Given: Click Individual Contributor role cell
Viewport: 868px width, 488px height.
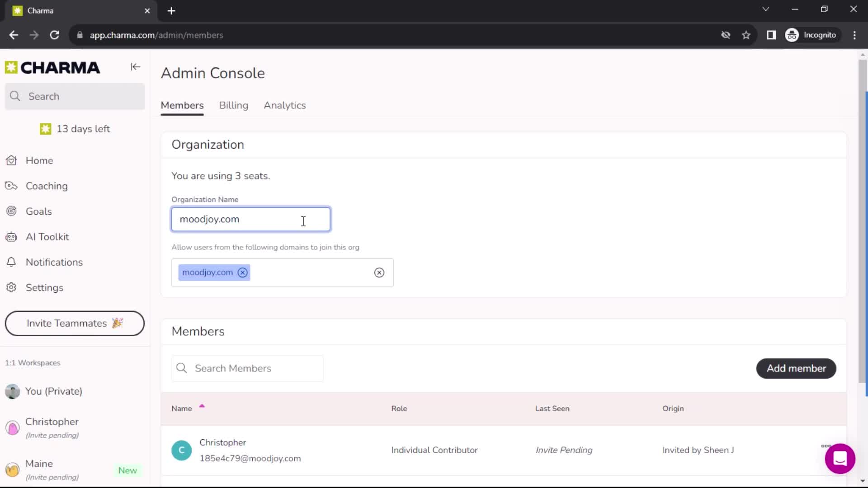Looking at the screenshot, I should point(434,450).
